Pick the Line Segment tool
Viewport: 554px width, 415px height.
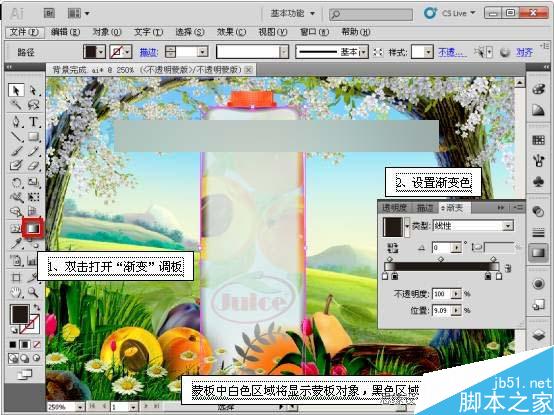point(16,136)
